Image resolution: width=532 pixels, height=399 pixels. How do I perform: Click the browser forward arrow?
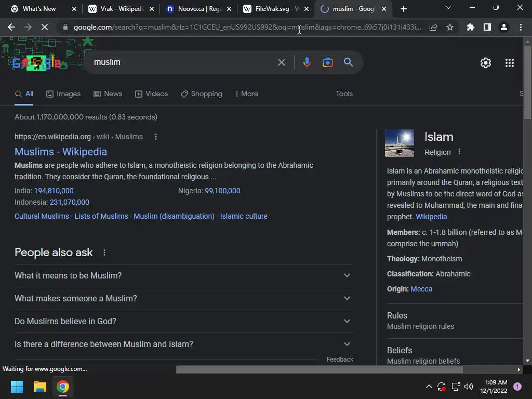(x=28, y=27)
